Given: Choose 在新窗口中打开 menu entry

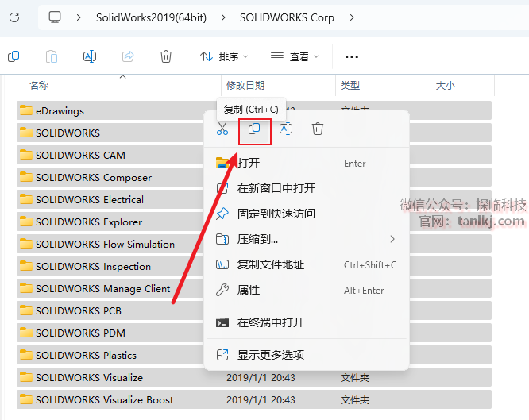Looking at the screenshot, I should (x=307, y=188).
